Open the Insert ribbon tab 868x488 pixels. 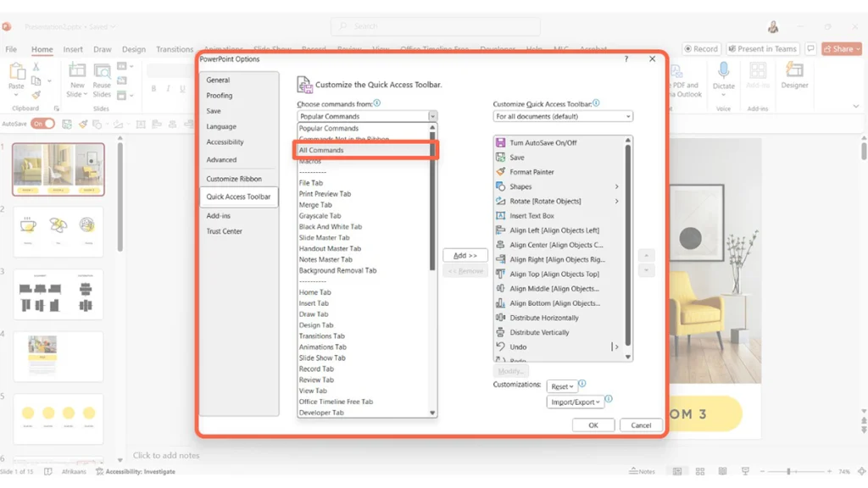coord(73,48)
